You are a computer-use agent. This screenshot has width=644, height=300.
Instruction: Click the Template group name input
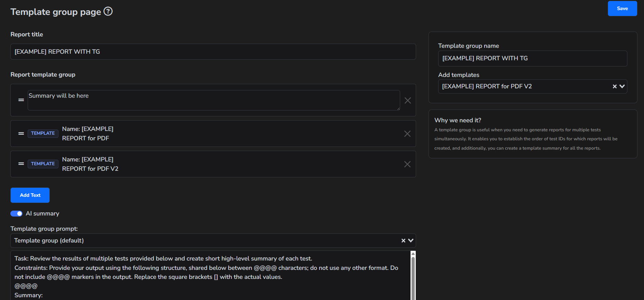(532, 59)
